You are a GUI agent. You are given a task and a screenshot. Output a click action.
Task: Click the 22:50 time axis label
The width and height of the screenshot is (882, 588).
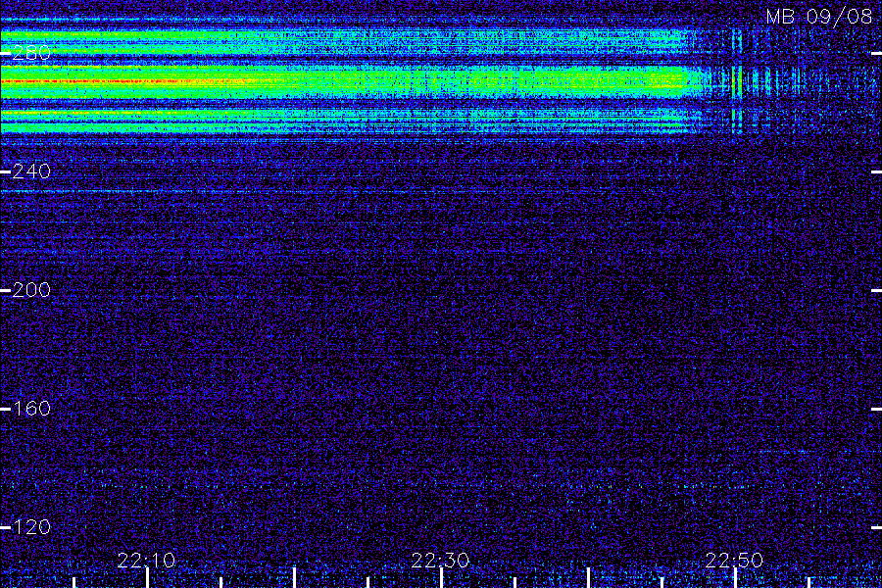(734, 561)
